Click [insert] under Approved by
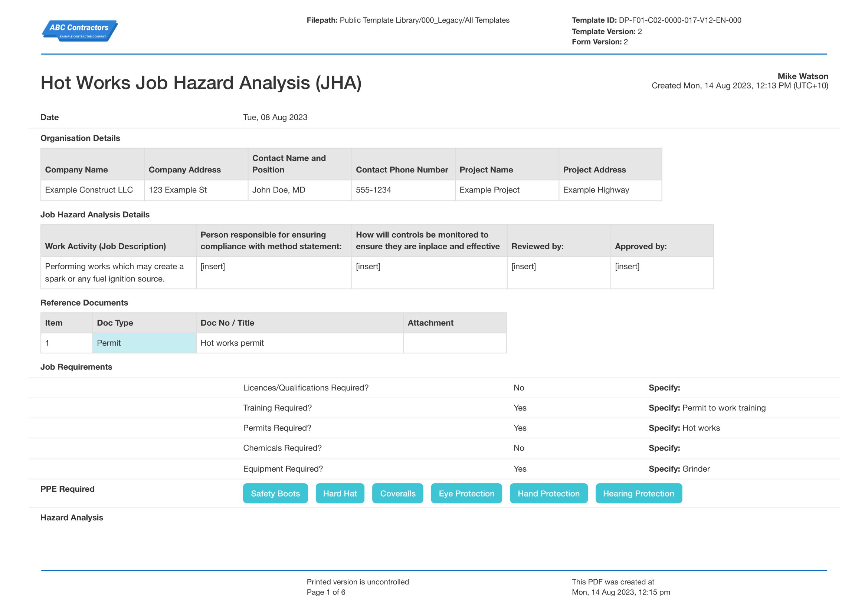Screen dimensions: 868x613 [627, 266]
